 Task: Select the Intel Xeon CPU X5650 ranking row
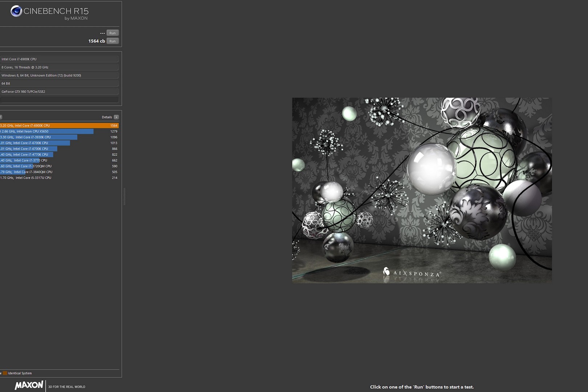pos(59,131)
